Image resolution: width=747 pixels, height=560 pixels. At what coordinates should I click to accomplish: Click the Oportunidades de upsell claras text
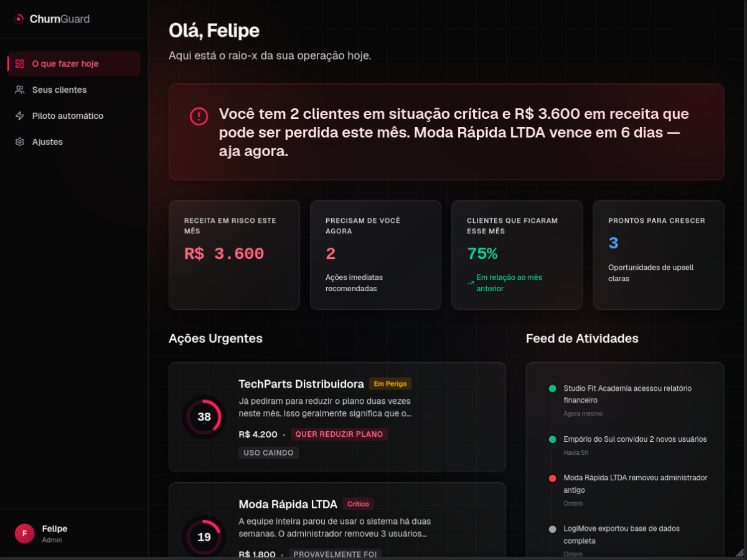point(651,273)
